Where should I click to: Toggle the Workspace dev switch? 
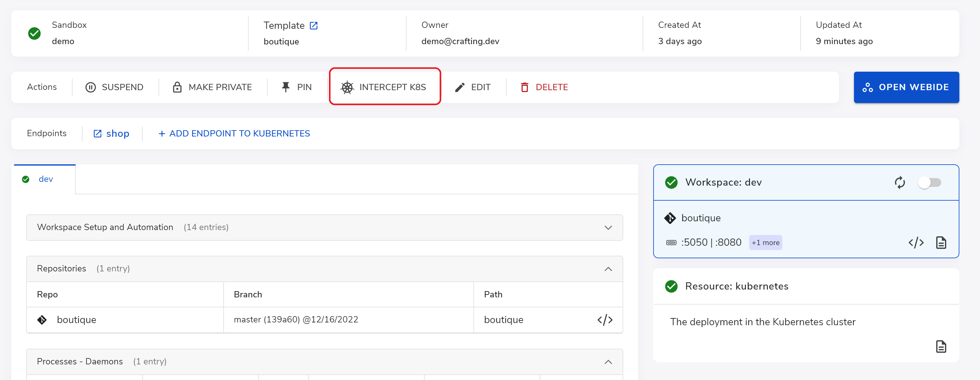(929, 182)
